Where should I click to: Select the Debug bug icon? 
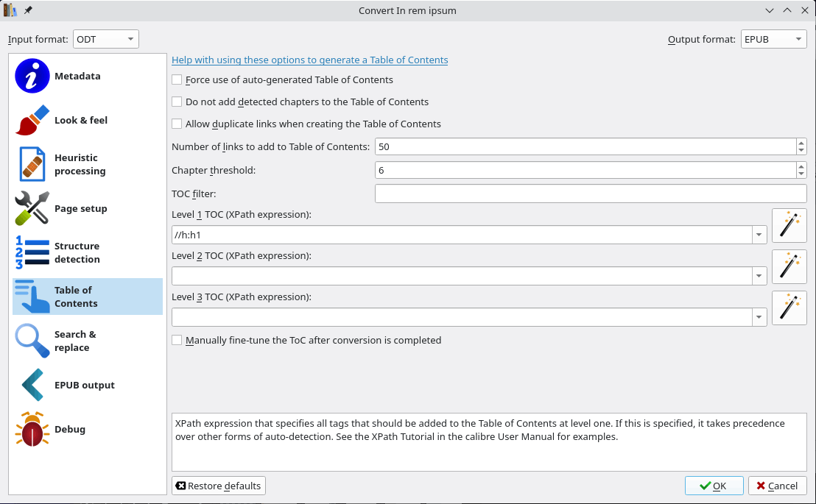coord(32,430)
